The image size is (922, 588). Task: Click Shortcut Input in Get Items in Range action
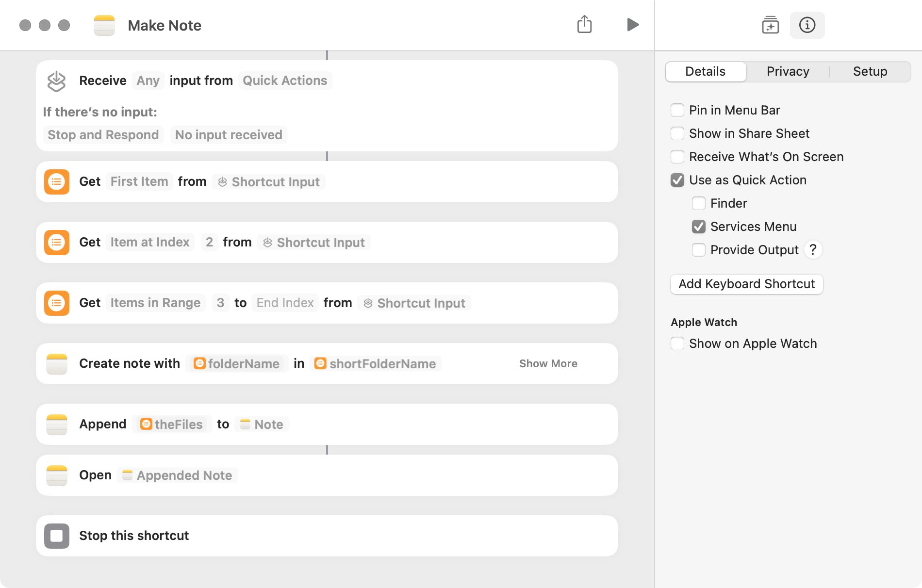pos(414,303)
